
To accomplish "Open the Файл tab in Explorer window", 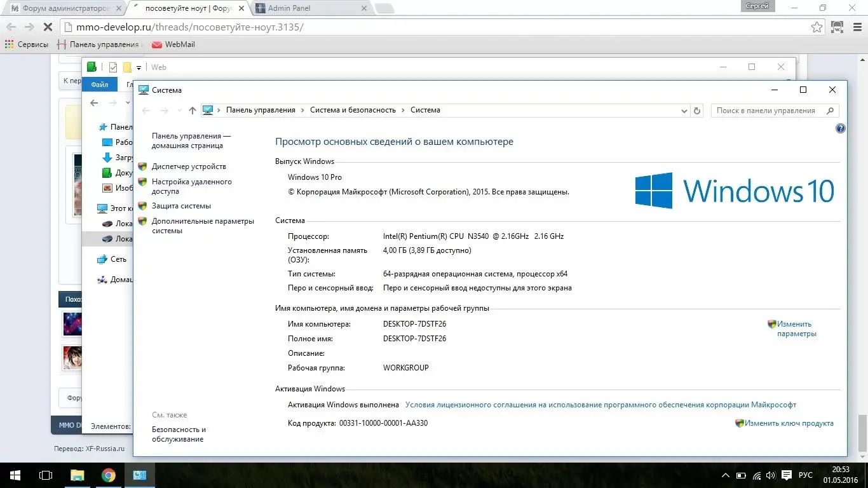I will click(x=100, y=85).
